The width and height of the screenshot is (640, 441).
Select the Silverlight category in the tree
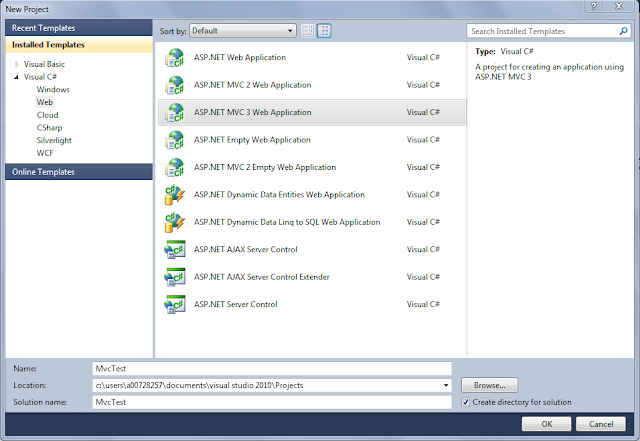54,140
